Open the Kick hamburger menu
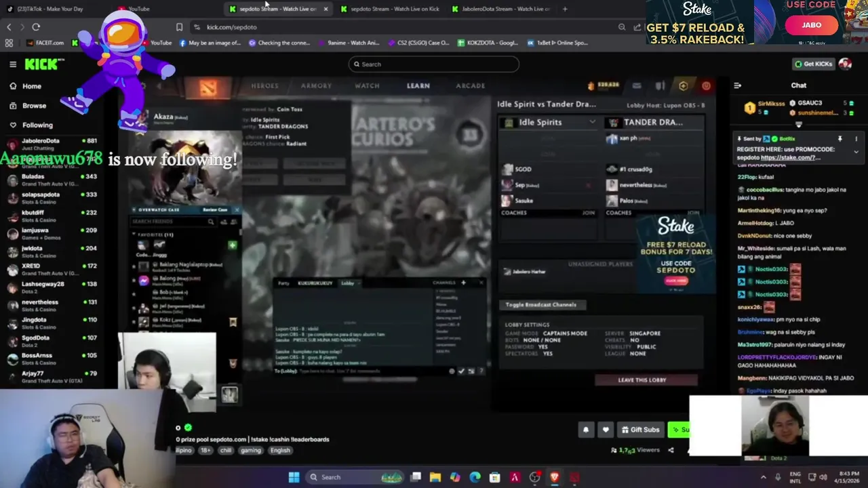The width and height of the screenshot is (868, 488). [x=13, y=64]
